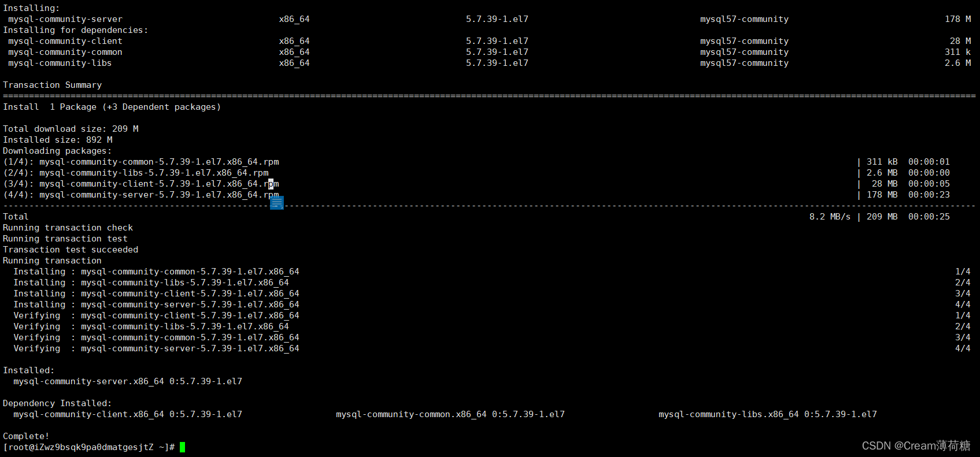Click the "Installed size: 892 M" line
Image resolution: width=980 pixels, height=457 pixels.
click(x=58, y=140)
